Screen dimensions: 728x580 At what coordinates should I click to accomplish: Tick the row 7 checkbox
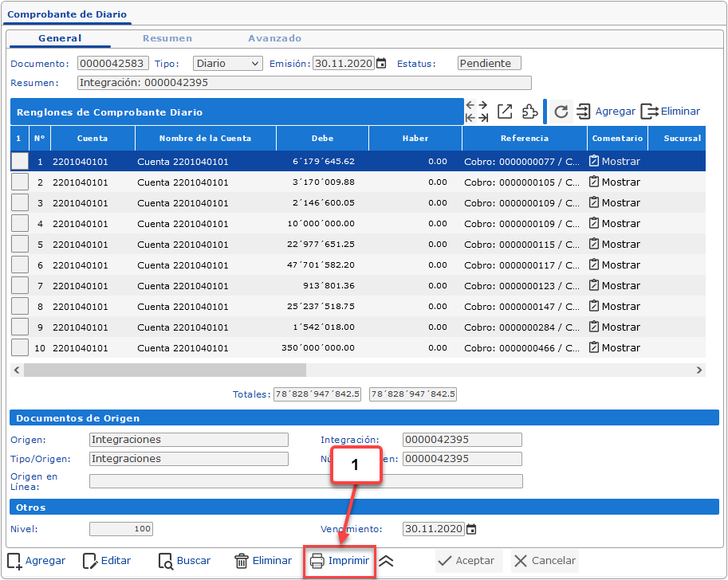point(19,285)
